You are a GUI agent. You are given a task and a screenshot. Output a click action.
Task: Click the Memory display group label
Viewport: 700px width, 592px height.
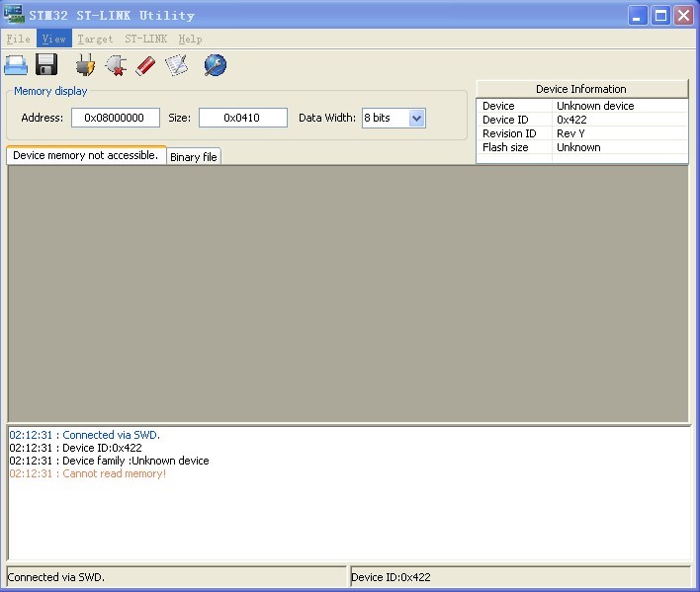coord(50,91)
